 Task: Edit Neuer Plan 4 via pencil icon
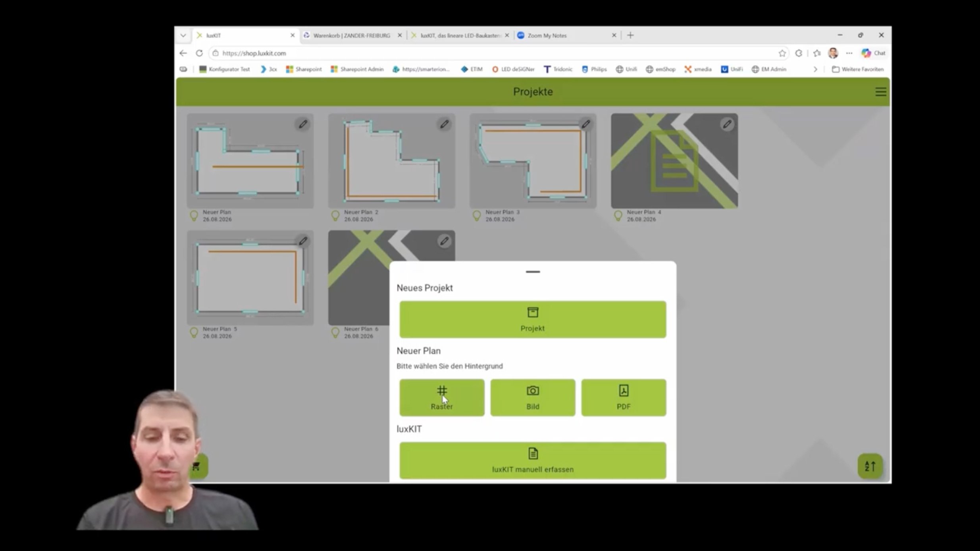727,124
